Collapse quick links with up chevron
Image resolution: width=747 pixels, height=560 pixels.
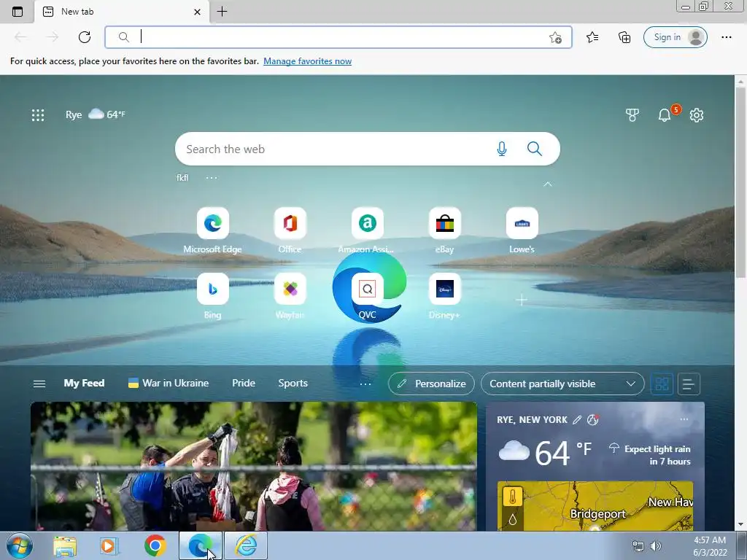[548, 184]
